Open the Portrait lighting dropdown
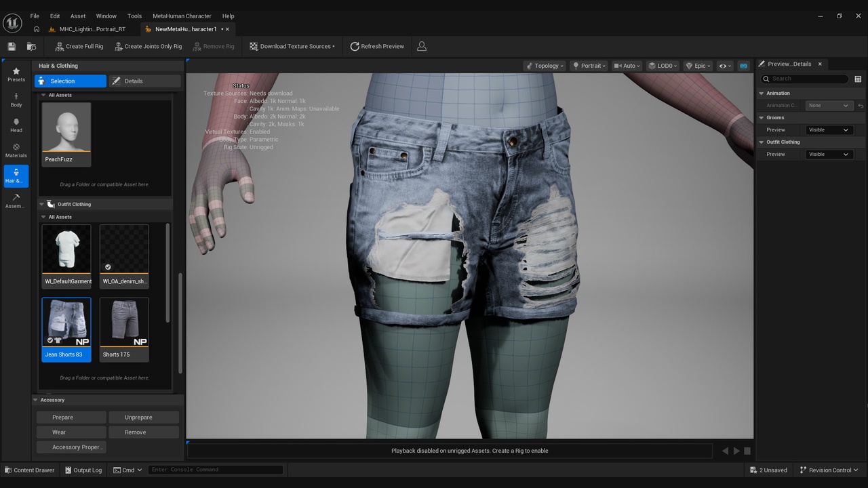Image resolution: width=868 pixels, height=488 pixels. [x=589, y=66]
